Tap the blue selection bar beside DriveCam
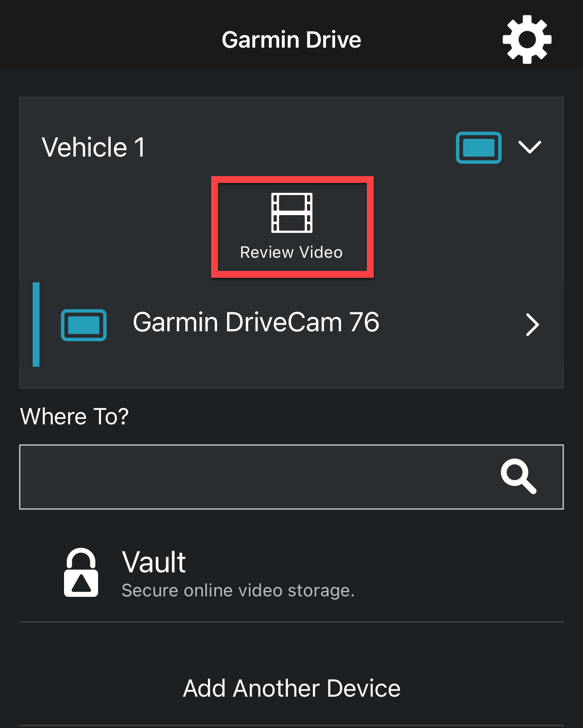This screenshot has height=728, width=583. click(36, 325)
